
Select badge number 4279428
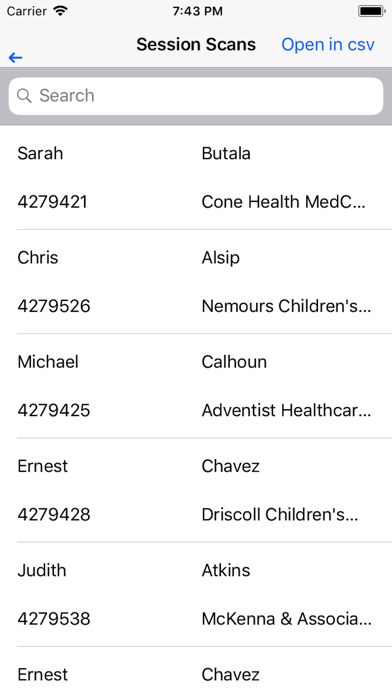54,515
